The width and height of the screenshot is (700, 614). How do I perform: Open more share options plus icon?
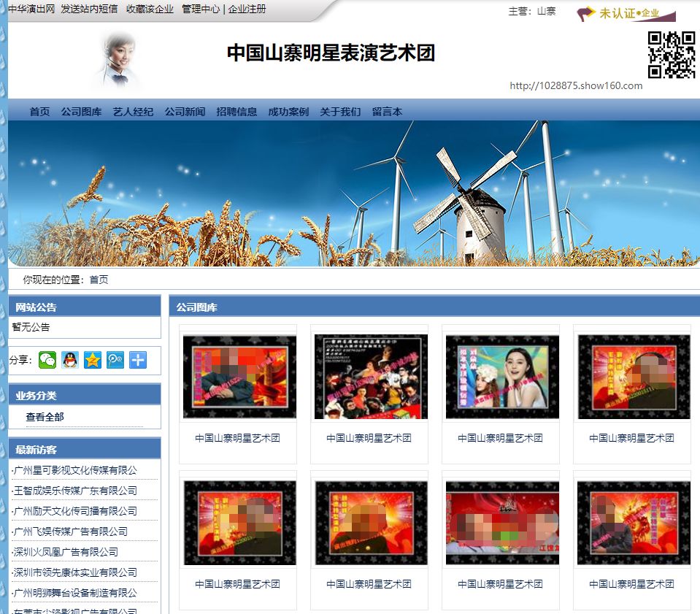pyautogui.click(x=138, y=360)
